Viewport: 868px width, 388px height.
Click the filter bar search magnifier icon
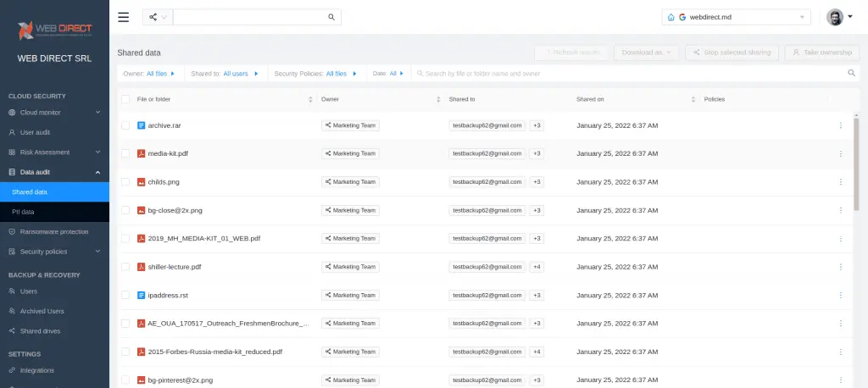tap(851, 73)
